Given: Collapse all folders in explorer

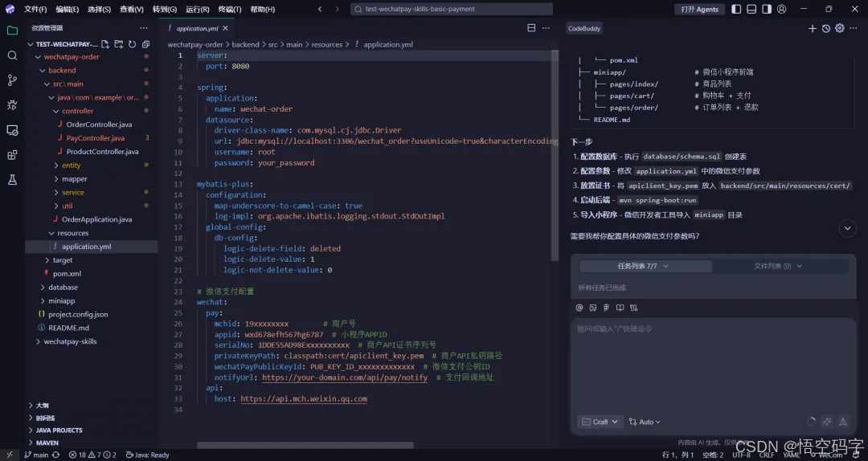Looking at the screenshot, I should pyautogui.click(x=145, y=44).
